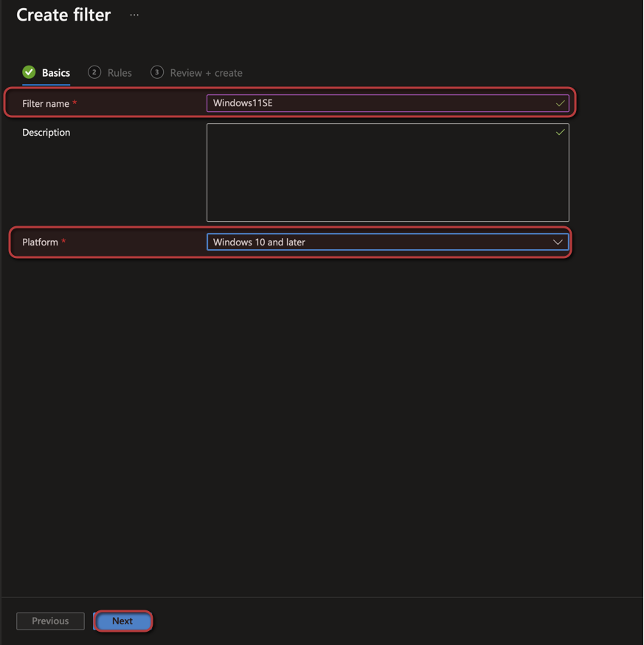The width and height of the screenshot is (644, 645).
Task: Expand the Platform dropdown chevron arrow
Action: (x=558, y=242)
